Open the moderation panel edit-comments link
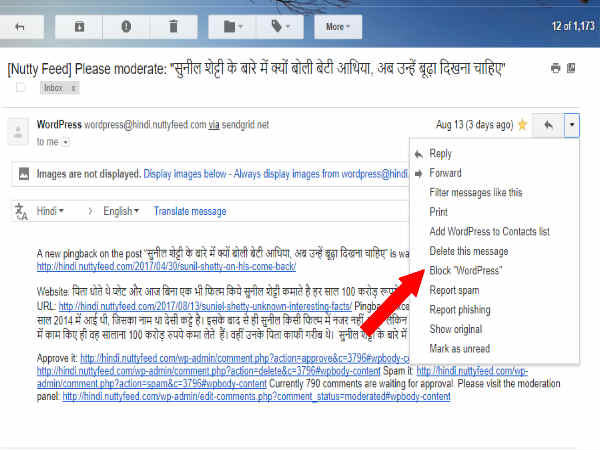The image size is (600, 450). point(256,396)
